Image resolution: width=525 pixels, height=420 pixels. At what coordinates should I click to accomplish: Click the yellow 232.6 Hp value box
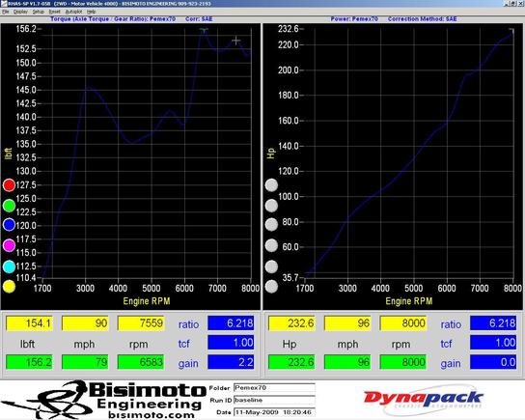[292, 323]
